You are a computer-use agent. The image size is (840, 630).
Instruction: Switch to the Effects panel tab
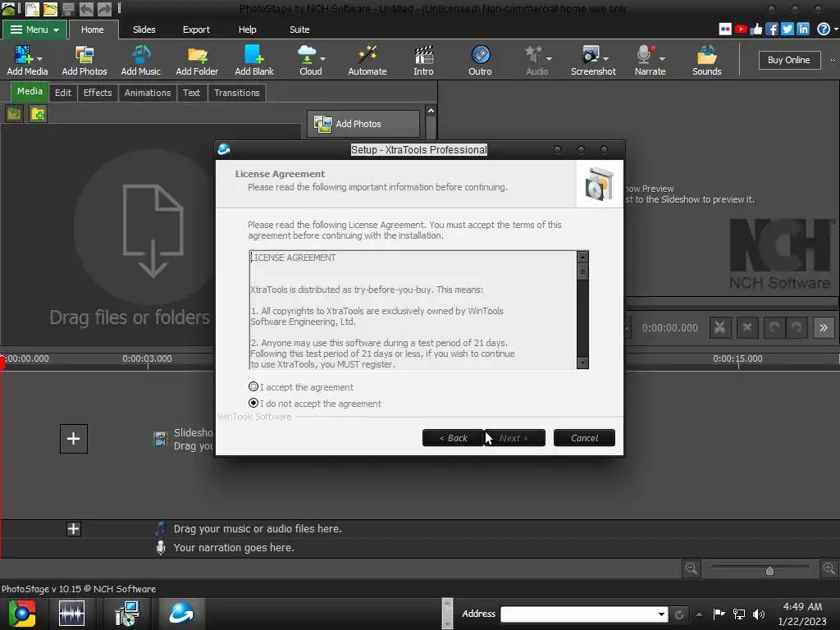98,93
